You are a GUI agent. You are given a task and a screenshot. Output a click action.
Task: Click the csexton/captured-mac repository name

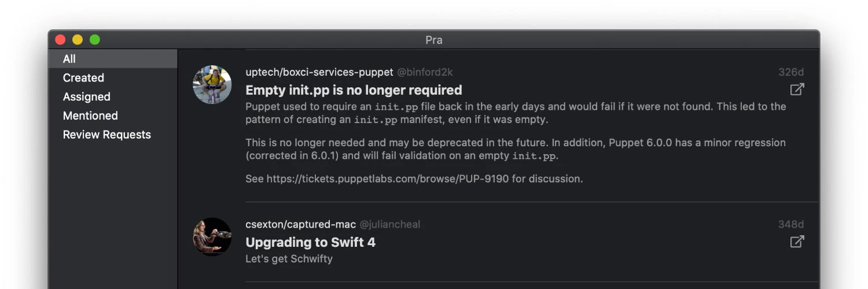pos(300,224)
